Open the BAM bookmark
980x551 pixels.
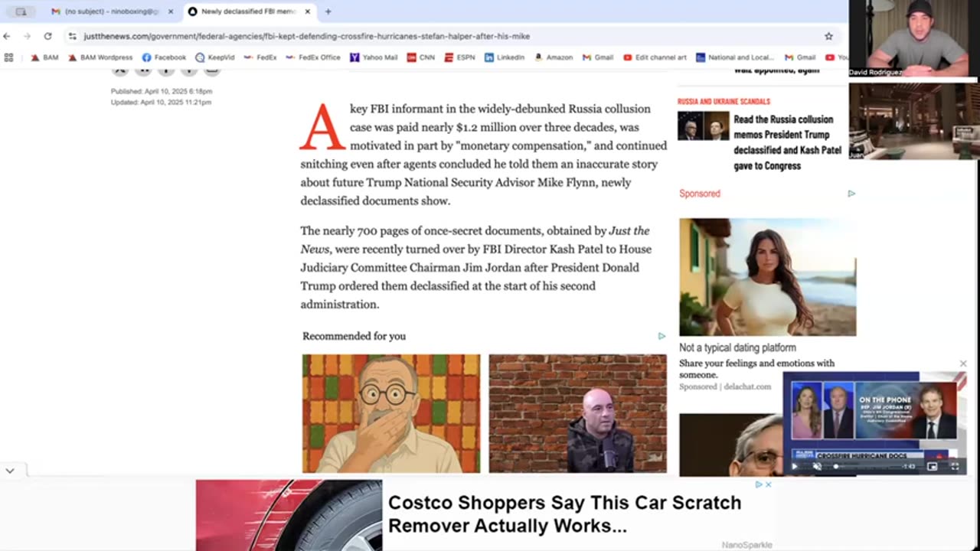[44, 57]
